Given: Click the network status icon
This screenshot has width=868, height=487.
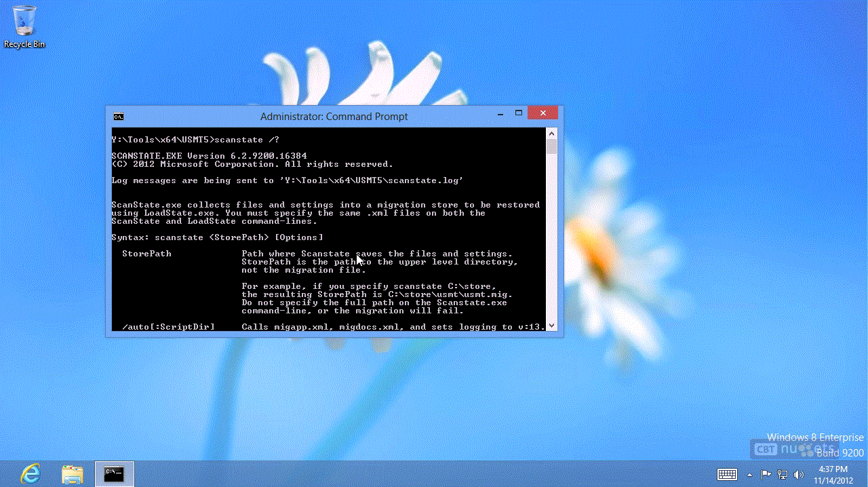Looking at the screenshot, I should [782, 474].
